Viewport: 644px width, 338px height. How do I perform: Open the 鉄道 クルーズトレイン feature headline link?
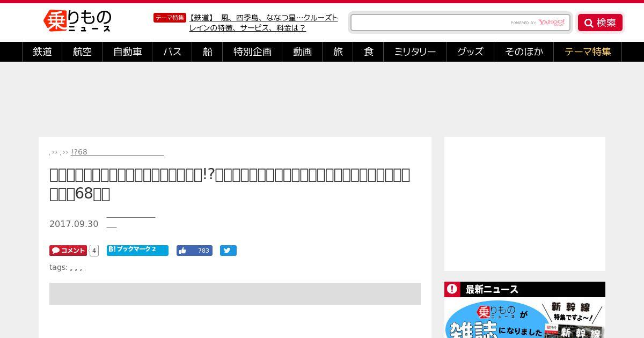tap(264, 23)
